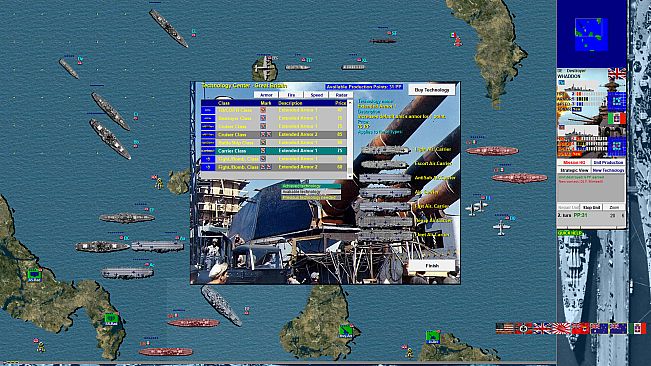
Task: Click the minimap in the top-right corner
Action: (591, 34)
